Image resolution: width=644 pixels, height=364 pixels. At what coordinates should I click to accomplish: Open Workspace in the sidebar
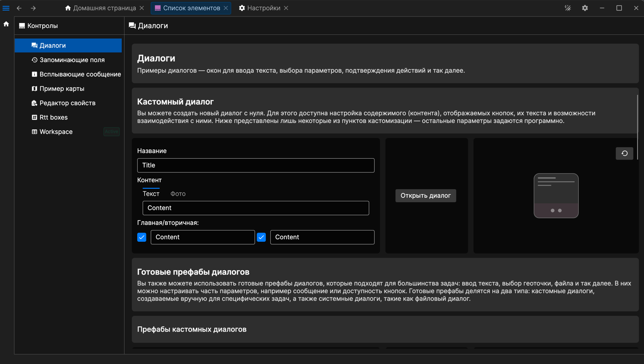click(68, 132)
